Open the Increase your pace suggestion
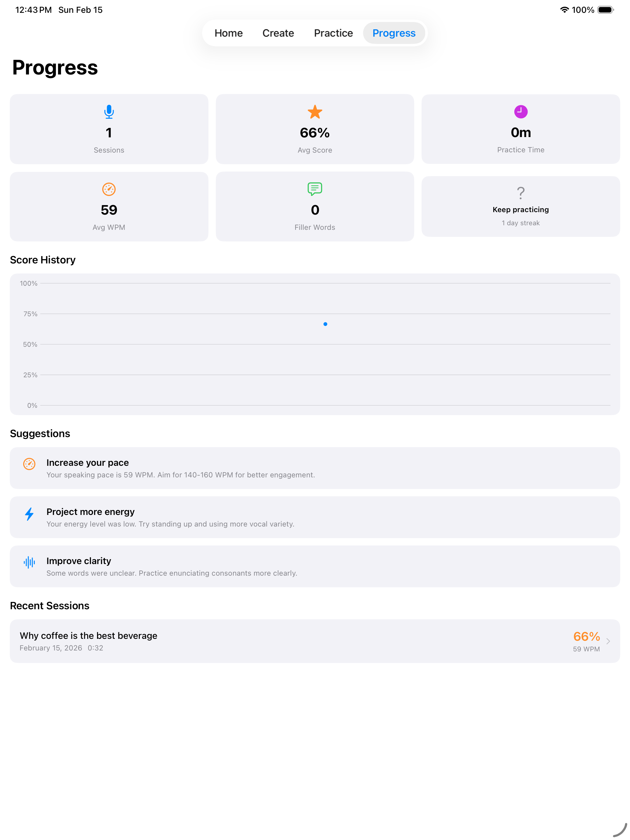The height and width of the screenshot is (840, 630). pyautogui.click(x=315, y=468)
